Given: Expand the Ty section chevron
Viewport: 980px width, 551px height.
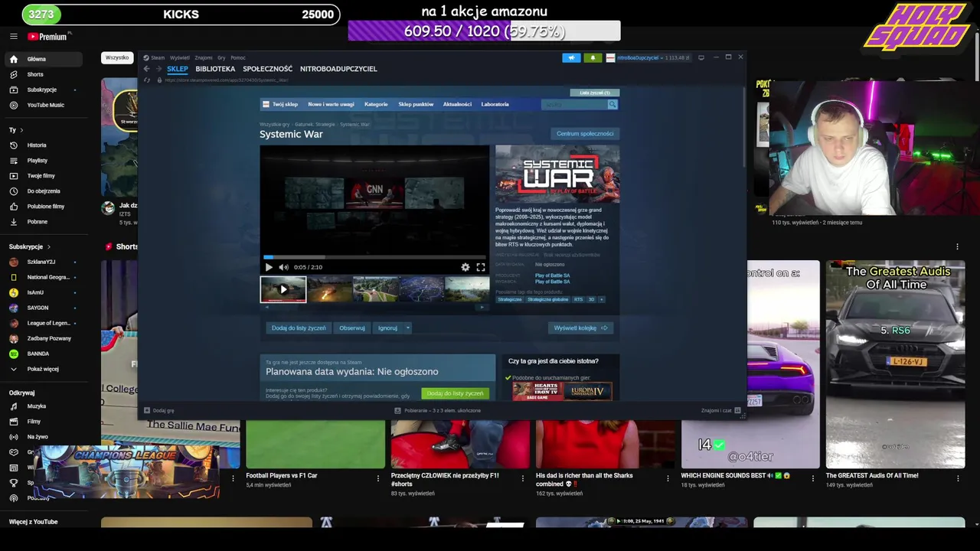Looking at the screenshot, I should pyautogui.click(x=21, y=130).
